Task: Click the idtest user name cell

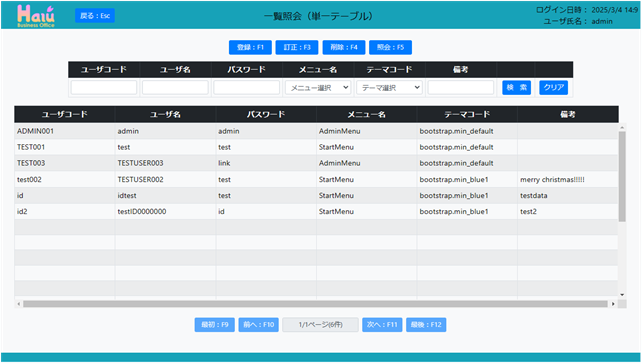Action: [165, 195]
